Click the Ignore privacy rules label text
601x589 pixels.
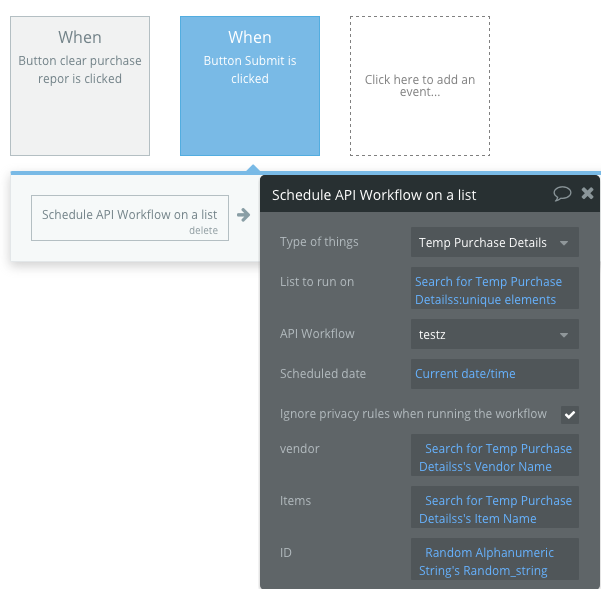click(413, 413)
